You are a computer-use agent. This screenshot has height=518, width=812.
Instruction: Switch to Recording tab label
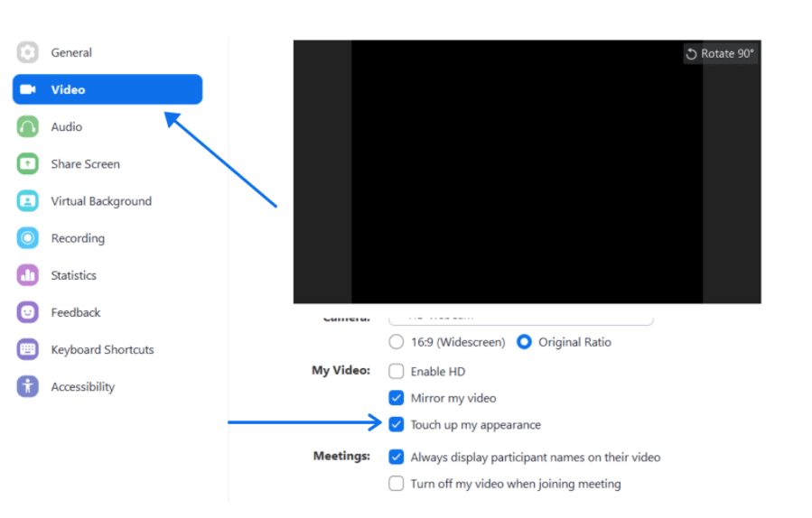(x=78, y=238)
